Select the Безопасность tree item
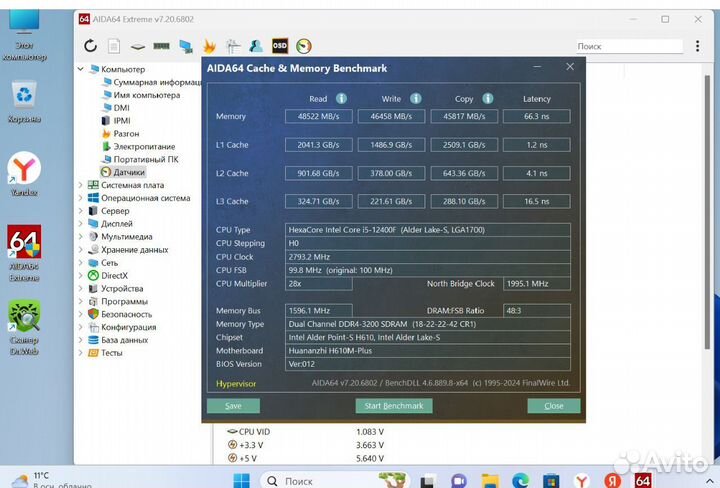 [x=120, y=314]
